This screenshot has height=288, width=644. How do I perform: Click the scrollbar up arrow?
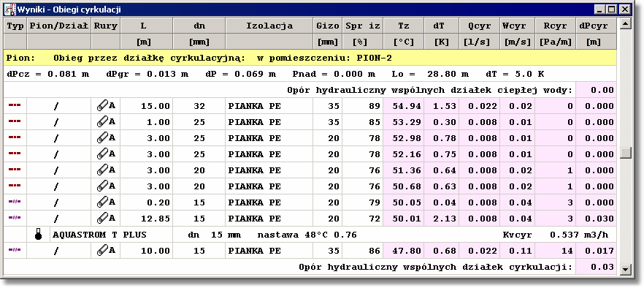click(x=625, y=23)
